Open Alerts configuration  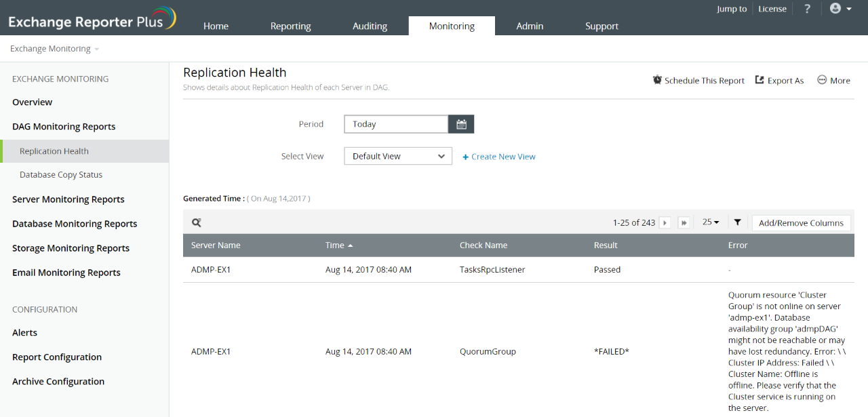point(24,333)
